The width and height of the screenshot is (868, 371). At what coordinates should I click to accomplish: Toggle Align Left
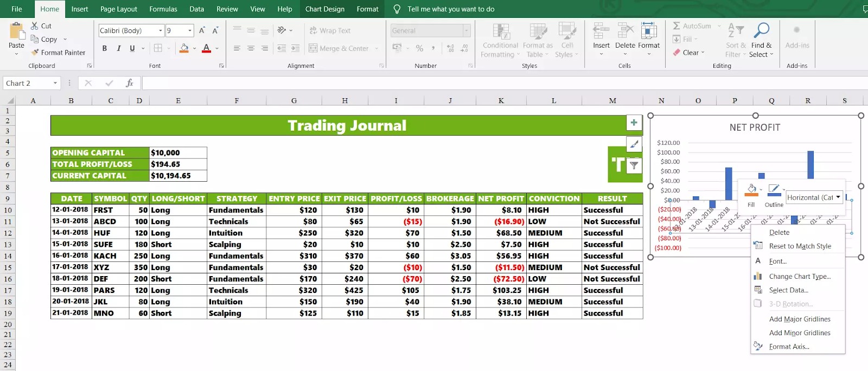[237, 48]
